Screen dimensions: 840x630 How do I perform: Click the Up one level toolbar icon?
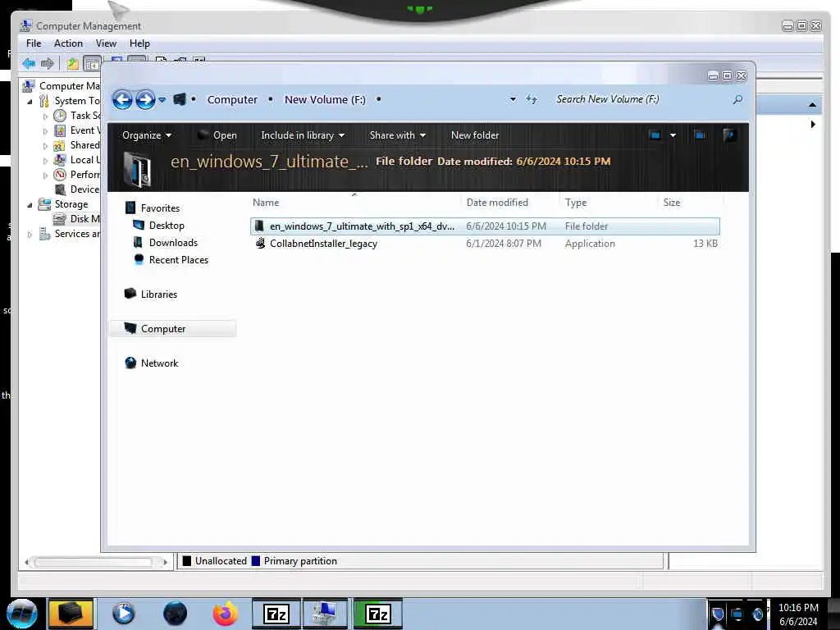point(72,64)
